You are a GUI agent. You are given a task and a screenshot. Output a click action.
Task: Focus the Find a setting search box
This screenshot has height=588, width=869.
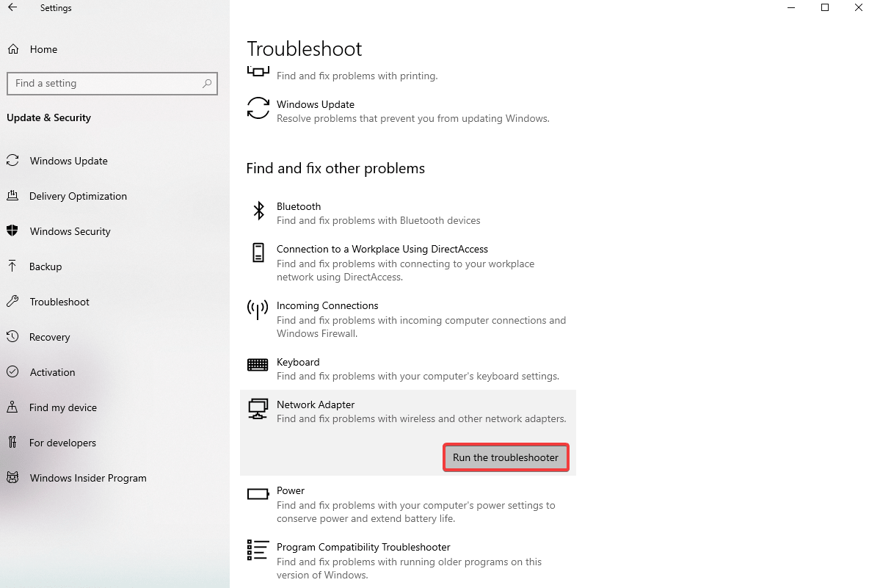coord(112,84)
